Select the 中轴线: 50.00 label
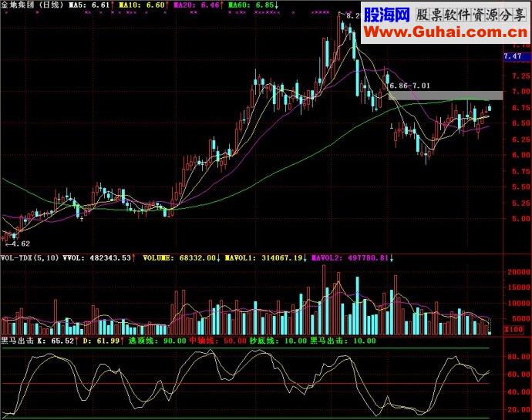 click(218, 341)
